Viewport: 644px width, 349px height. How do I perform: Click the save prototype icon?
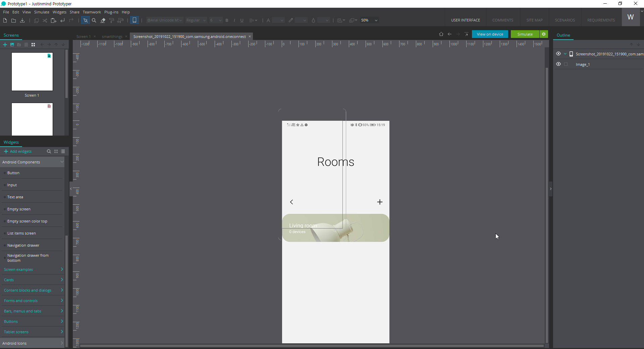tap(22, 20)
